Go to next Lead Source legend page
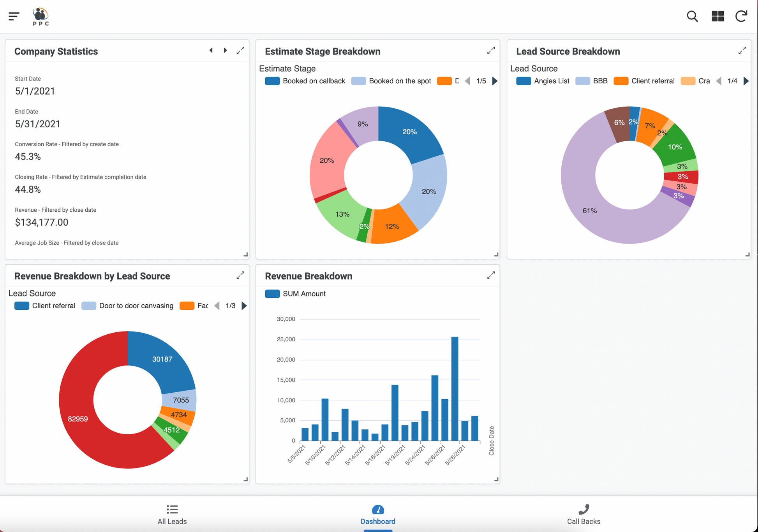 pos(746,81)
